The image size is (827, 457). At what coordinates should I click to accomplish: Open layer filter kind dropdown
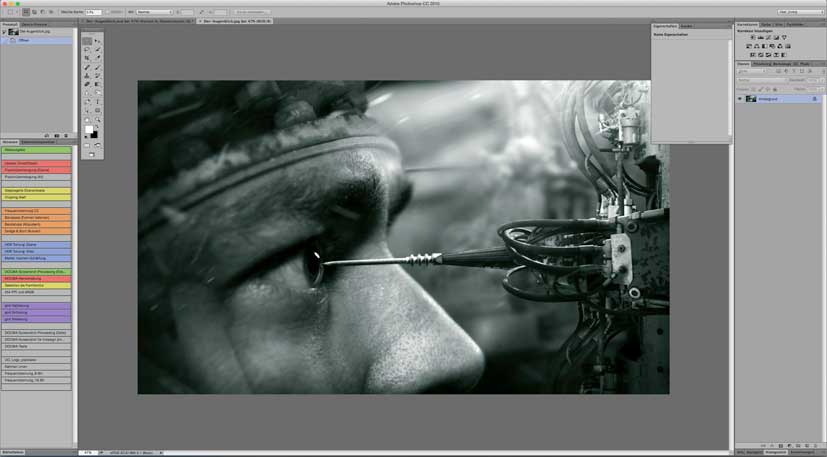tap(752, 71)
